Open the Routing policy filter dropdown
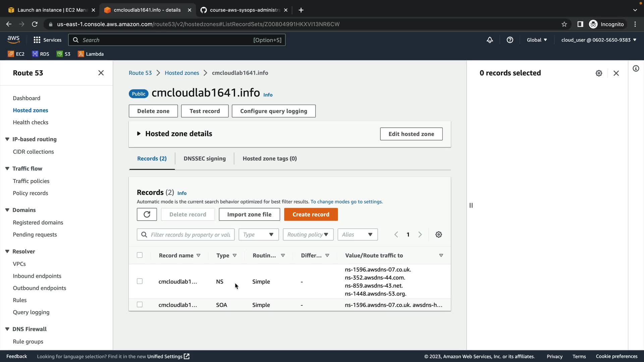This screenshot has width=644, height=362. point(308,235)
